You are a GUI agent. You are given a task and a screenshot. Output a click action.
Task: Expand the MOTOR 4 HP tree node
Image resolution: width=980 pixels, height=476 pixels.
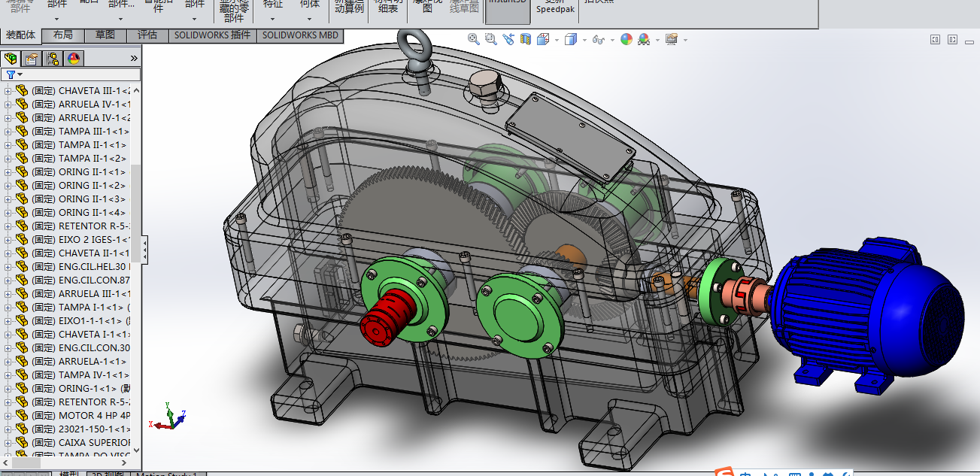pos(8,416)
